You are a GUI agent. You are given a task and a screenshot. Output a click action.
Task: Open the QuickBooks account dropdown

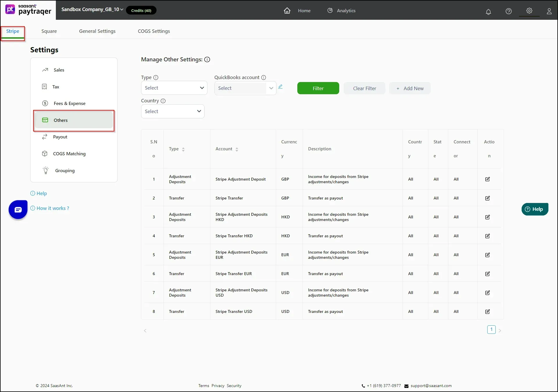245,88
